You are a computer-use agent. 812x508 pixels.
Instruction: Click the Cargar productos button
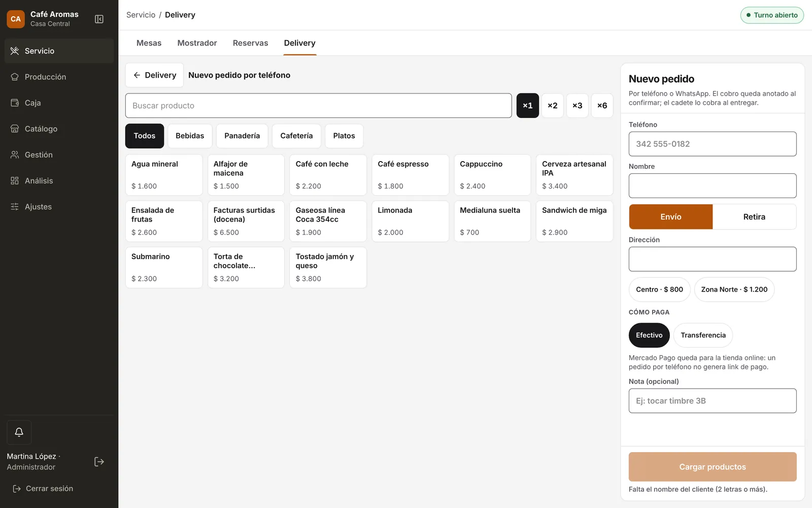coord(713,467)
